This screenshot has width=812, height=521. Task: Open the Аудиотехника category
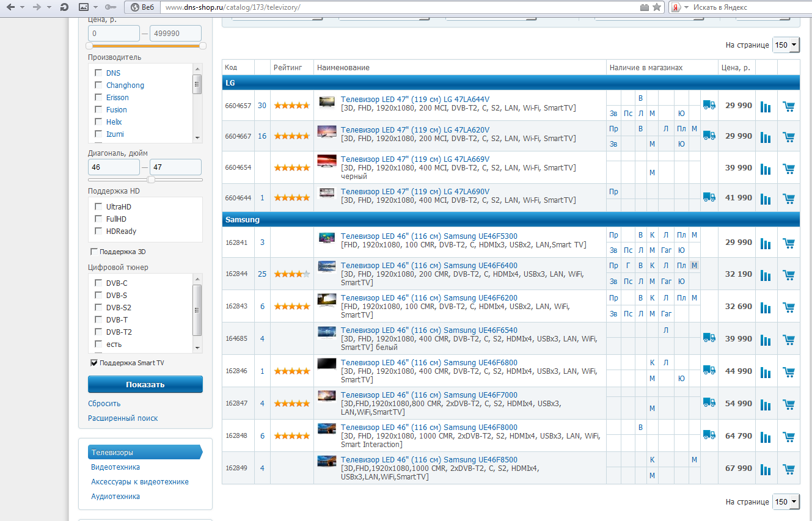pyautogui.click(x=115, y=497)
